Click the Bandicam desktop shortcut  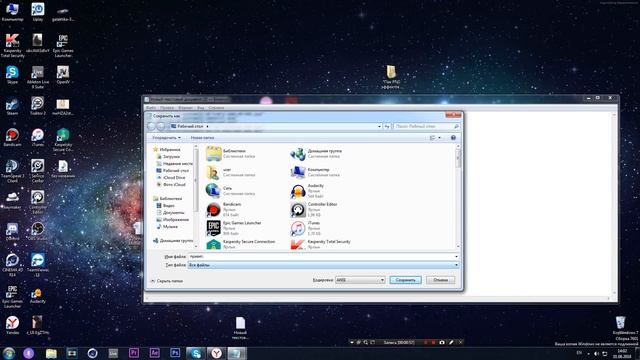click(x=12, y=138)
